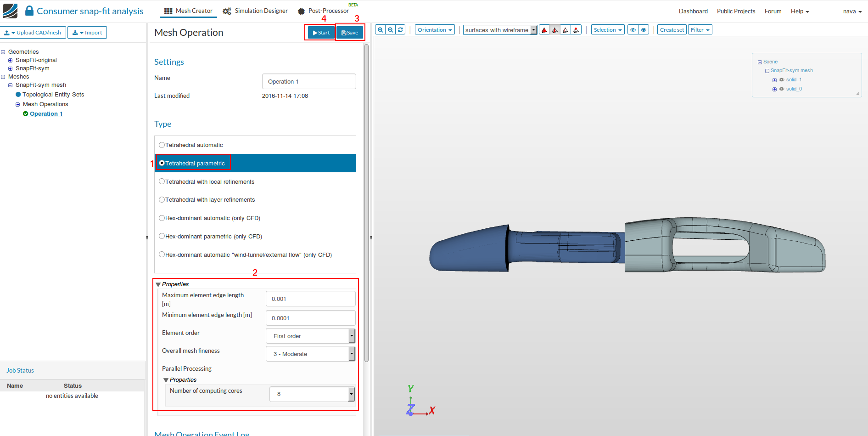
Task: Open Overall mesh fineness dropdown
Action: pos(310,354)
